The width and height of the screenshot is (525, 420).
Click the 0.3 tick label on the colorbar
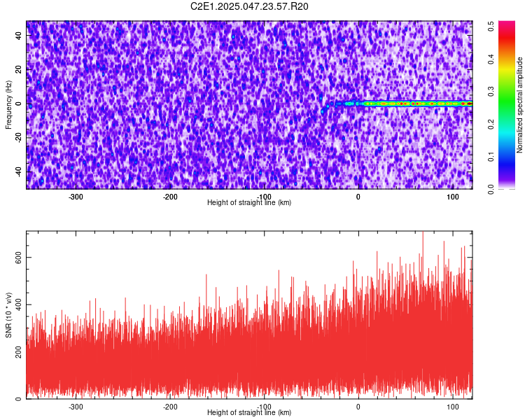(x=491, y=91)
